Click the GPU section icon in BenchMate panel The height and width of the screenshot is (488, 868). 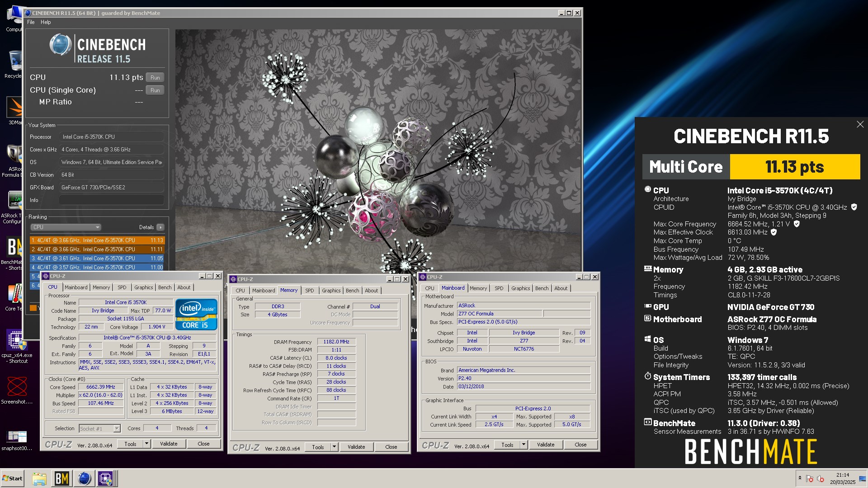click(647, 306)
